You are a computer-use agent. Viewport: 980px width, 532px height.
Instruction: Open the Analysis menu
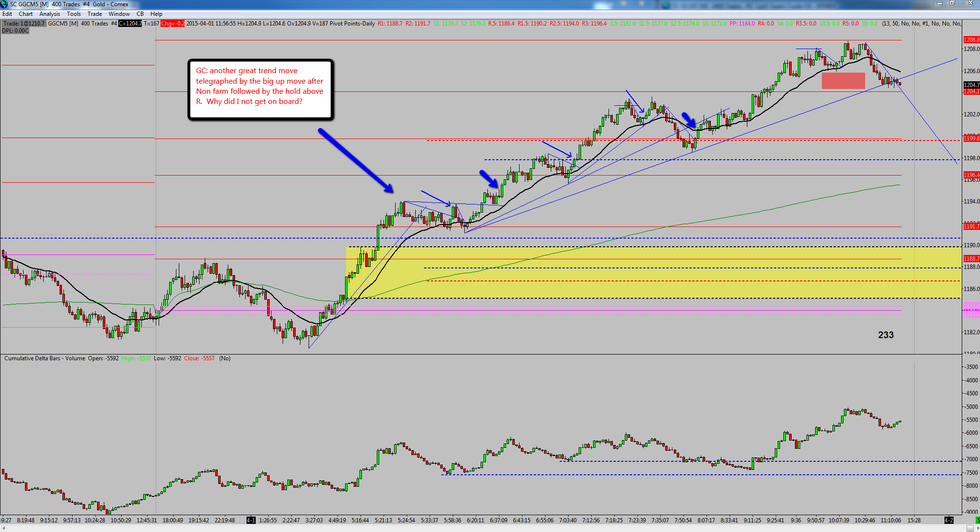50,14
